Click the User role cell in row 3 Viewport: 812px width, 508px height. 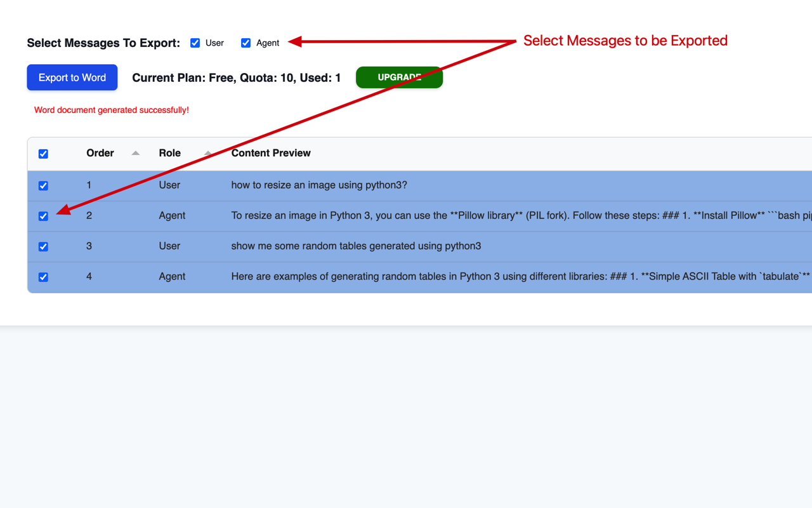pos(169,246)
